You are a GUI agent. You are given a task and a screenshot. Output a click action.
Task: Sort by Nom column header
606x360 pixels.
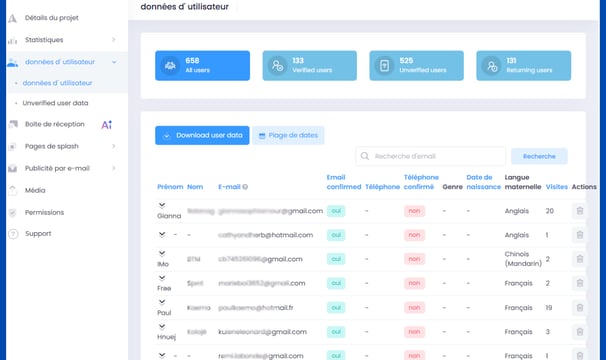(x=195, y=187)
